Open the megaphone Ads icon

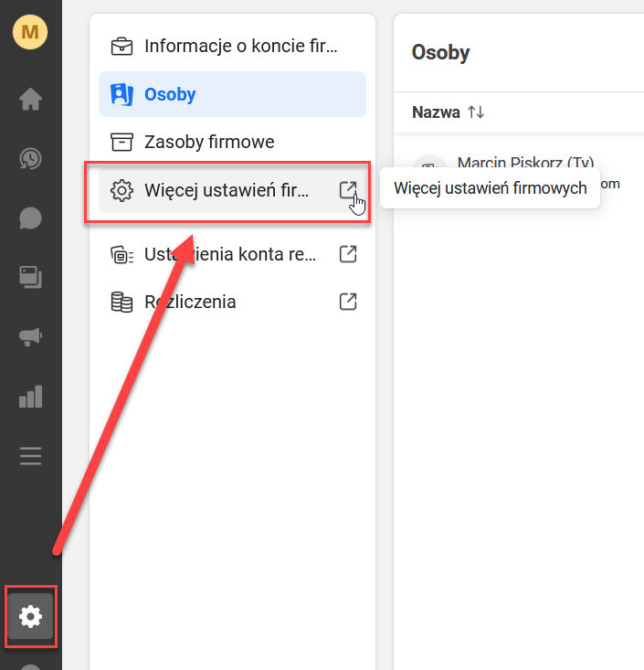pos(31,336)
